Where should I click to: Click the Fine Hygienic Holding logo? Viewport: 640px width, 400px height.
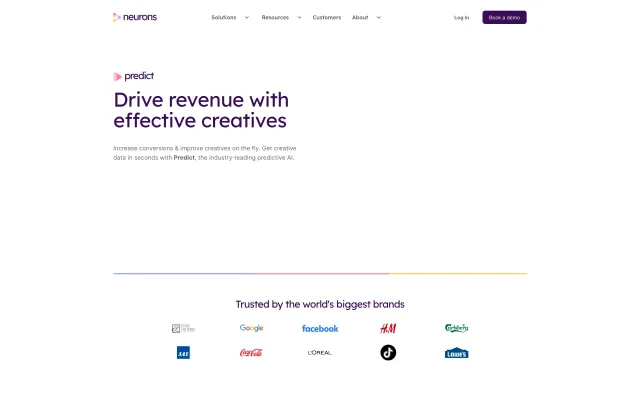[183, 328]
